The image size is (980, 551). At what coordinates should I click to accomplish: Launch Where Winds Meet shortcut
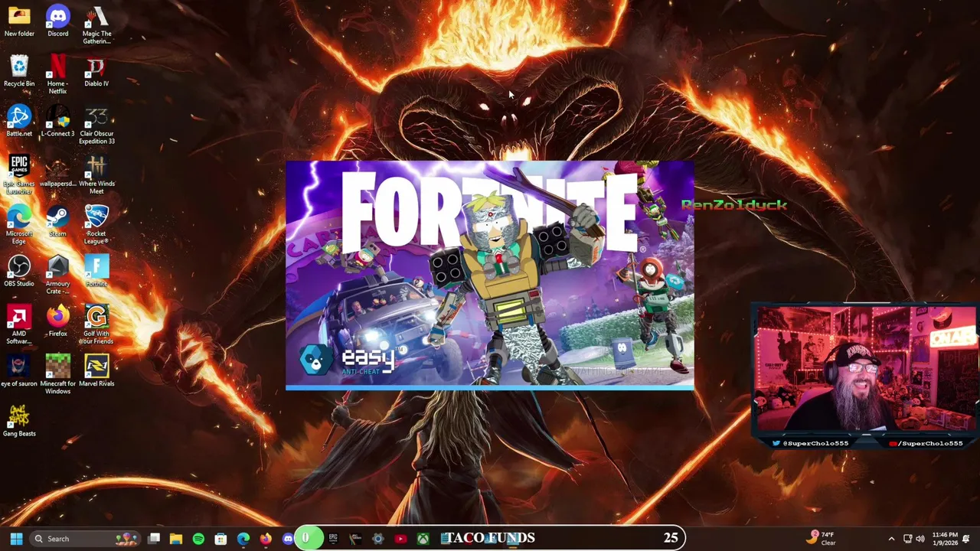click(96, 175)
